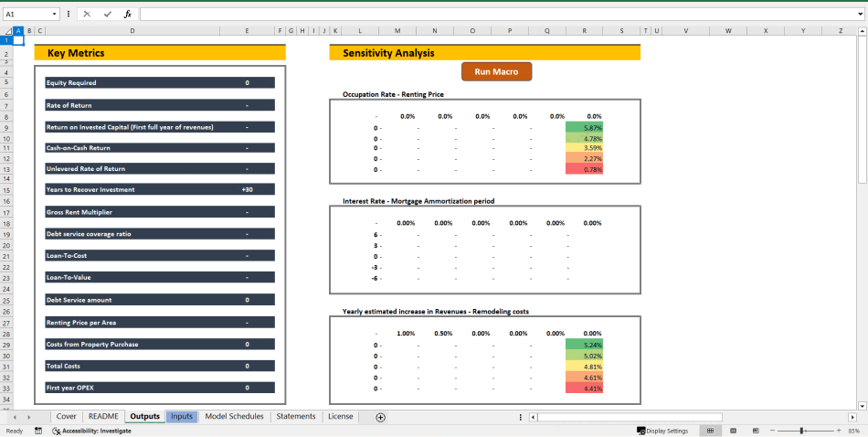Open the Model Schedules sheet tab
868x437 pixels.
[x=234, y=417]
